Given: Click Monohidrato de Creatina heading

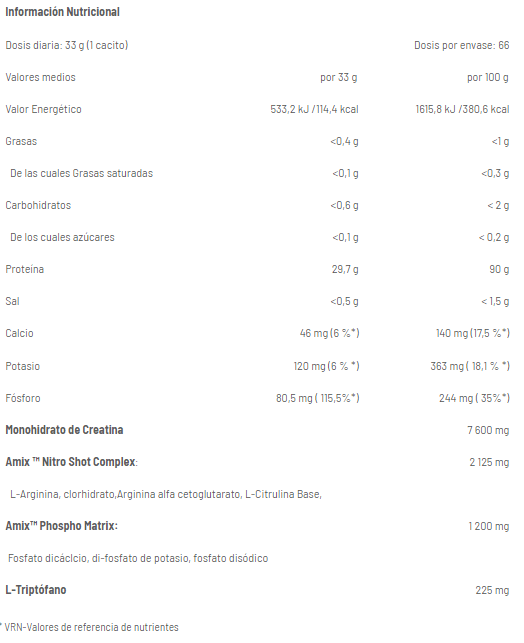Looking at the screenshot, I should click(x=64, y=430).
